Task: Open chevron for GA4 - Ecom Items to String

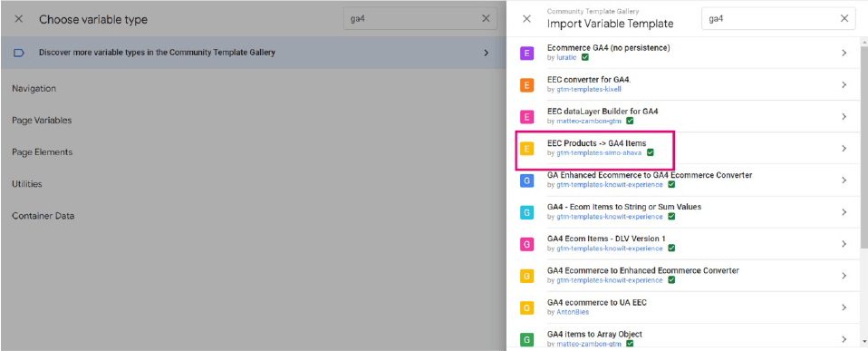Action: [x=844, y=212]
